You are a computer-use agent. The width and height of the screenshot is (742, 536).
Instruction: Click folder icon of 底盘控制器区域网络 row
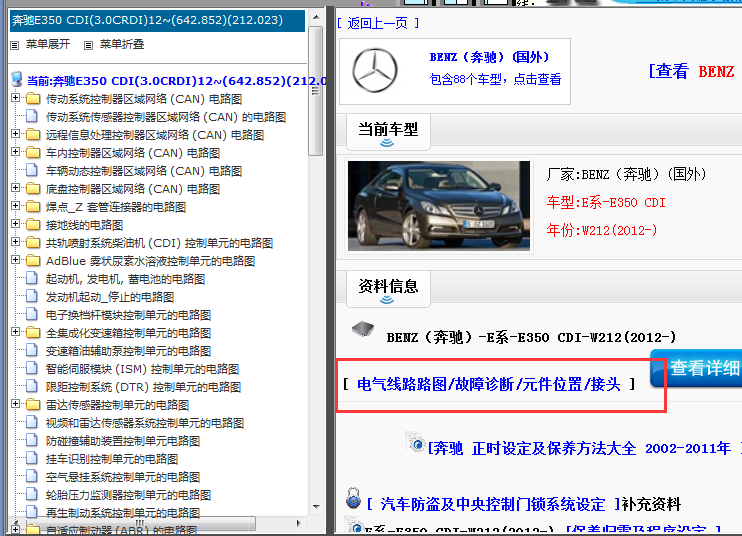click(33, 189)
